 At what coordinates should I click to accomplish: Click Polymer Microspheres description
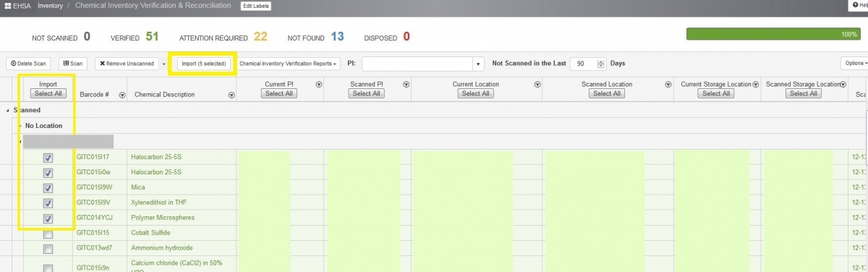(163, 218)
